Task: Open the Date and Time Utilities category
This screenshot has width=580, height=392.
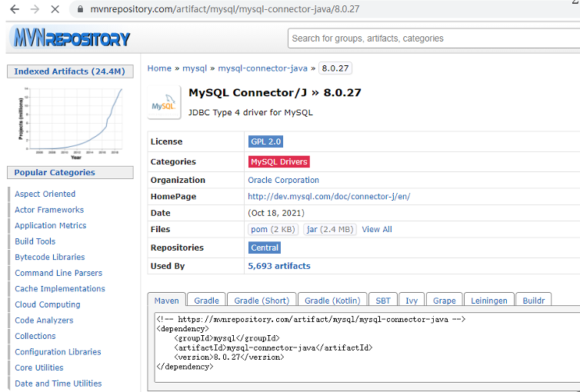Action: click(x=58, y=384)
